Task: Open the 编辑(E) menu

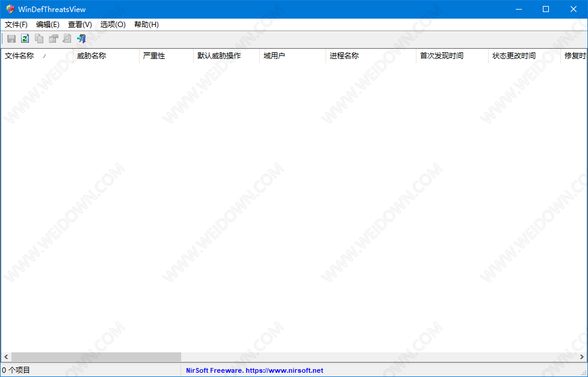Action: coord(48,25)
